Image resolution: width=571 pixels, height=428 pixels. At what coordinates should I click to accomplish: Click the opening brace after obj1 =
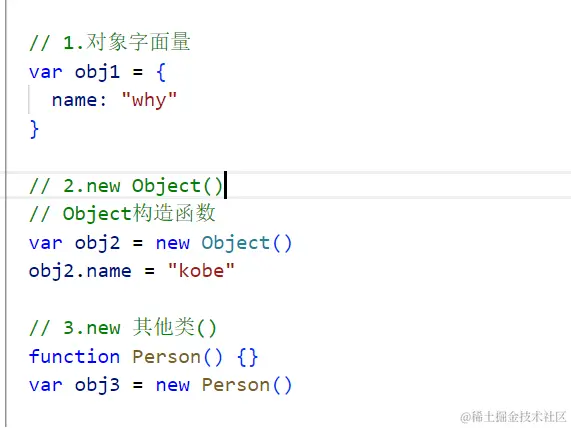[x=161, y=72]
